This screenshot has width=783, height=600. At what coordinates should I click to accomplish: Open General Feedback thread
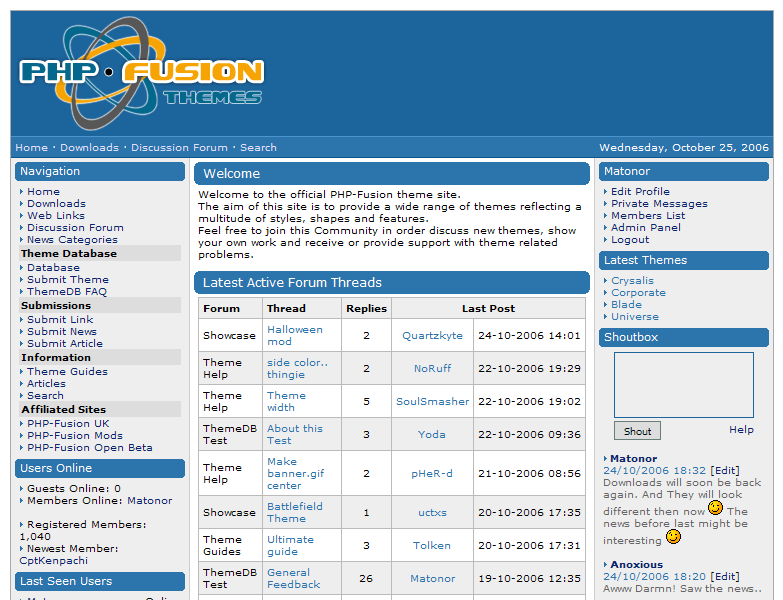[294, 578]
